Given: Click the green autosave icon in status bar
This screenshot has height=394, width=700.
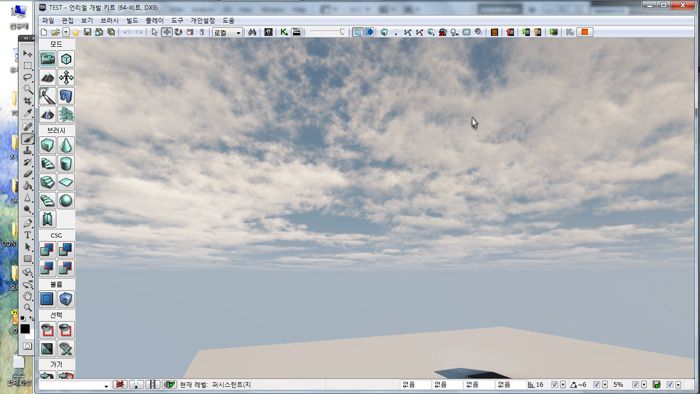Looking at the screenshot, I should [x=657, y=385].
